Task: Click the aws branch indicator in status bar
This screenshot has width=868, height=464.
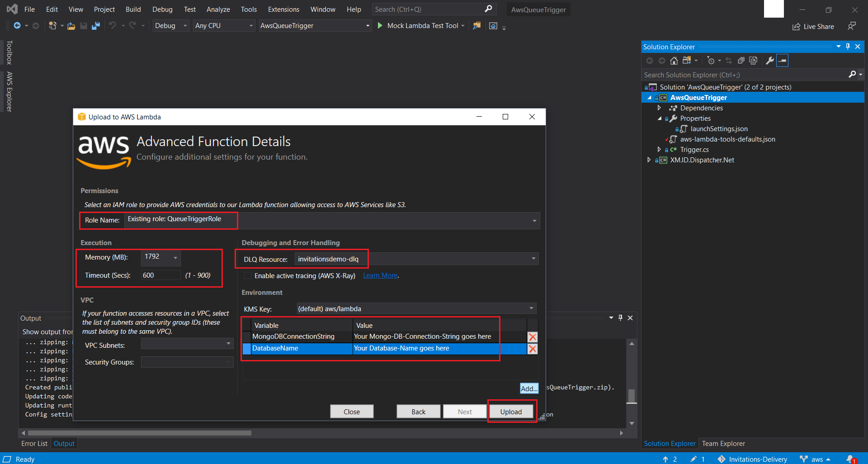Action: (x=815, y=459)
